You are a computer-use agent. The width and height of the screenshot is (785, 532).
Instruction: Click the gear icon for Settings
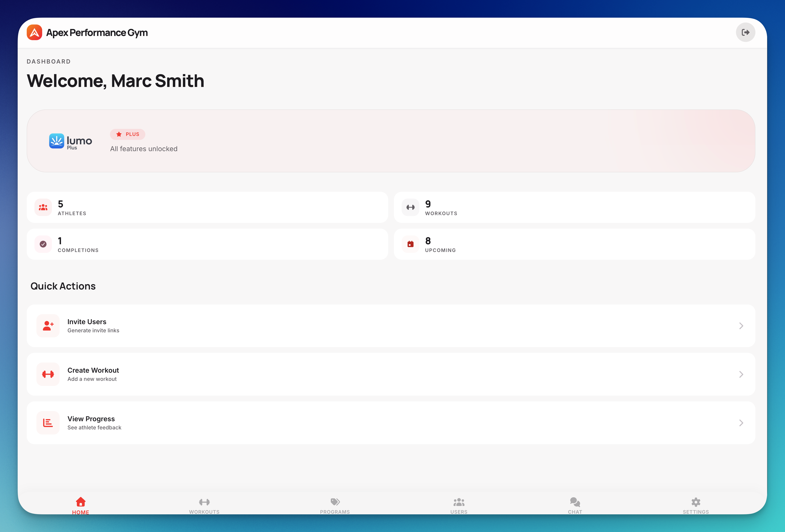click(696, 502)
